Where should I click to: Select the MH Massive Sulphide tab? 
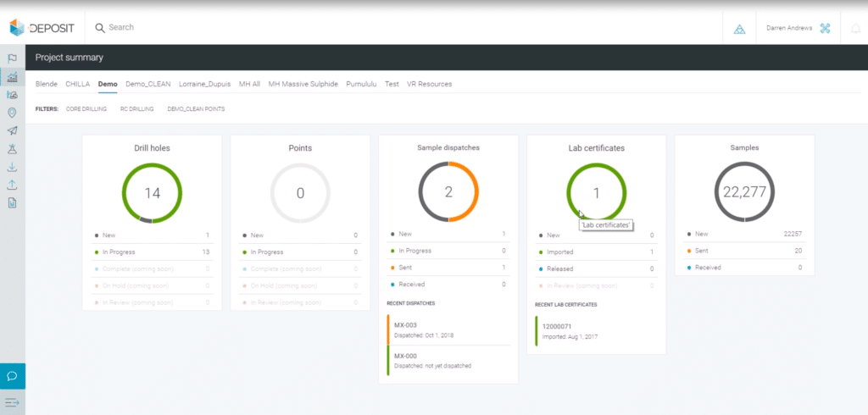tap(303, 84)
